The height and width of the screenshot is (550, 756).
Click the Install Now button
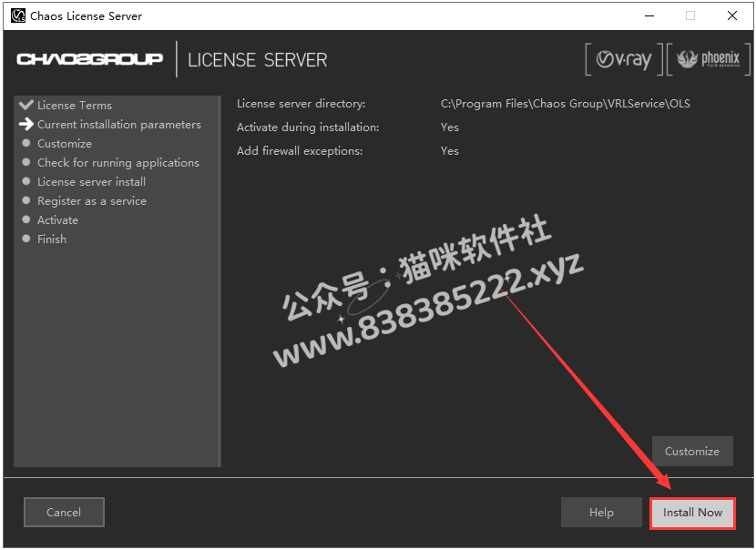[x=692, y=513]
